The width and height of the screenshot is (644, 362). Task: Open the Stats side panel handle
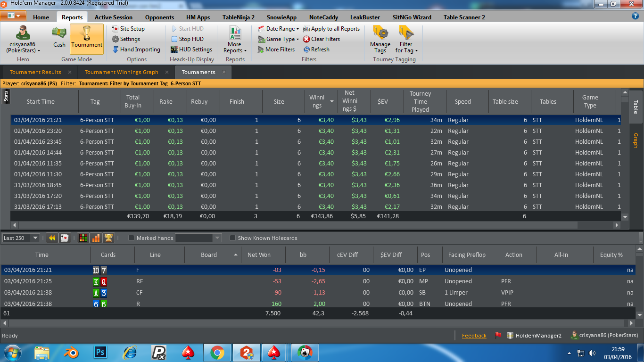(x=6, y=97)
